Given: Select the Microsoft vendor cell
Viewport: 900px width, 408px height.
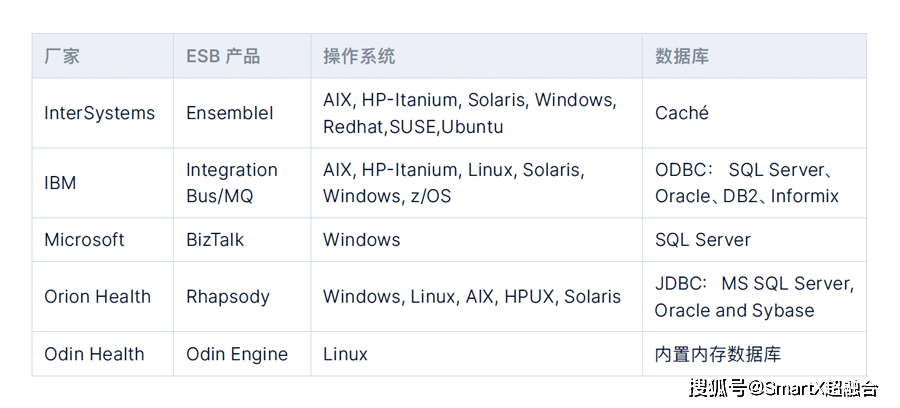Looking at the screenshot, I should click(x=102, y=240).
